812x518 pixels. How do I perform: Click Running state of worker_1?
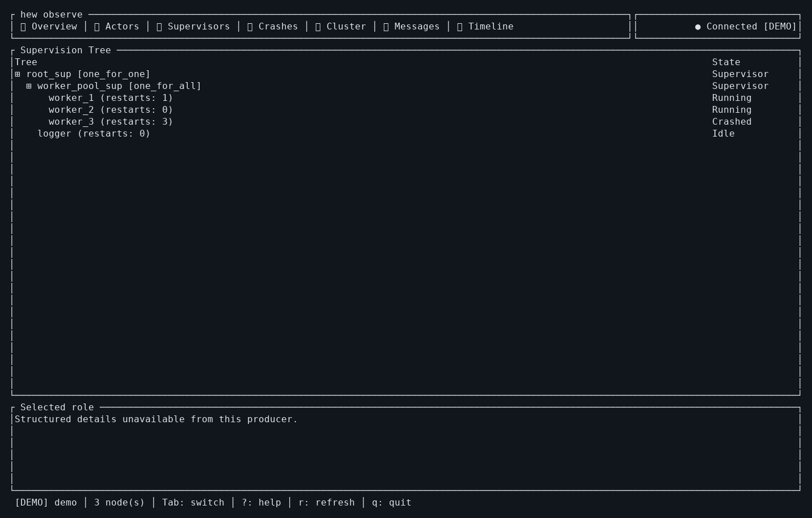click(x=732, y=98)
